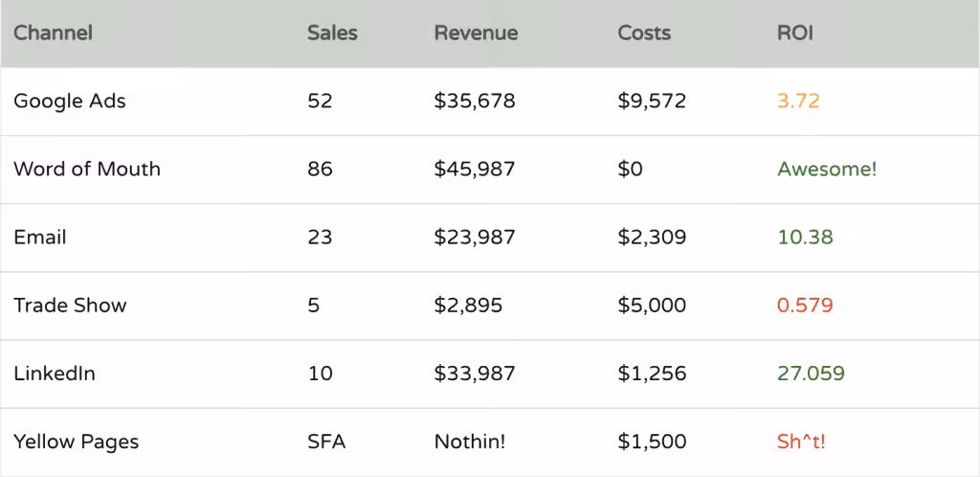
Task: Select the LinkedIn channel cell
Action: pyautogui.click(x=55, y=374)
